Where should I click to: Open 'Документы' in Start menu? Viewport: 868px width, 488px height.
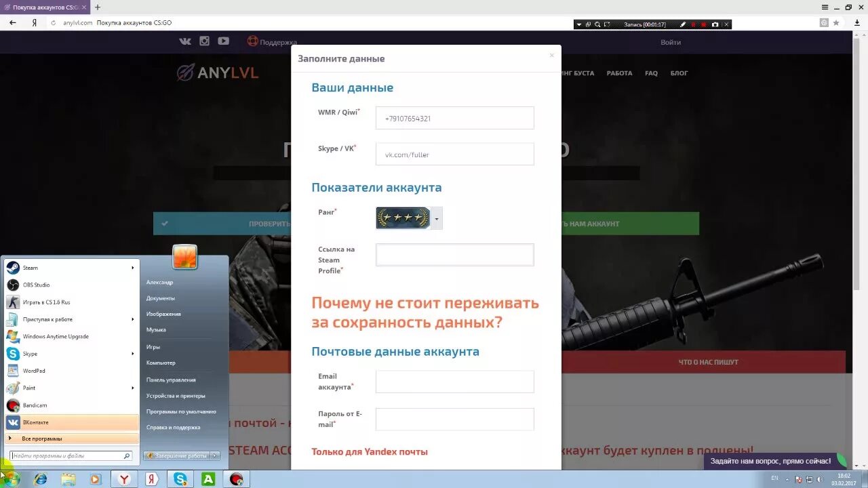pyautogui.click(x=161, y=298)
